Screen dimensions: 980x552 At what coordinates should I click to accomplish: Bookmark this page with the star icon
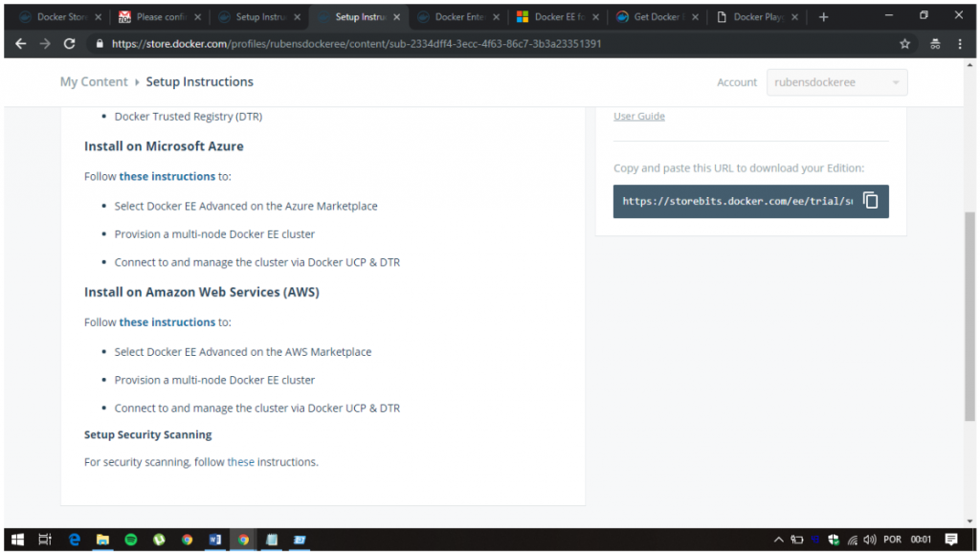904,44
